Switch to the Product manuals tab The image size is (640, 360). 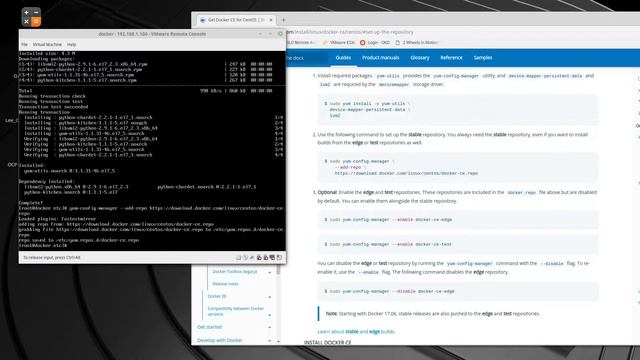click(x=380, y=58)
